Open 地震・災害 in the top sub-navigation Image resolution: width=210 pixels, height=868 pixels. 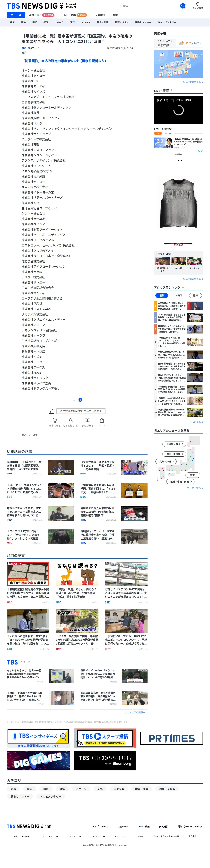click(103, 22)
